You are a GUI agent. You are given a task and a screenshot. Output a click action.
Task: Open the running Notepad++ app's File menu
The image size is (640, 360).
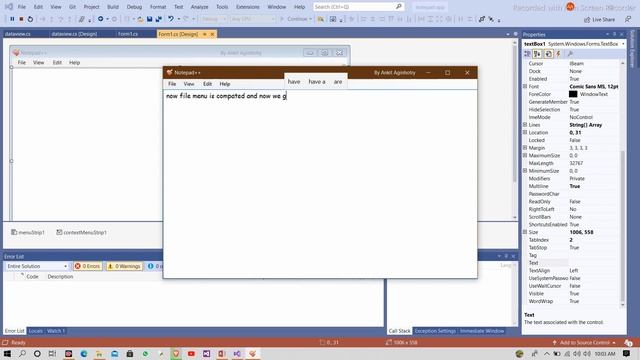172,84
